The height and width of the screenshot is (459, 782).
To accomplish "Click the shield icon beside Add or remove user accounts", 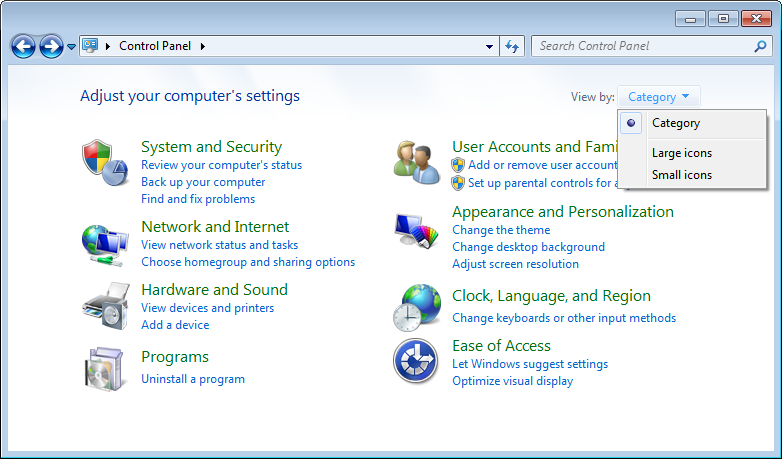I will tap(458, 165).
